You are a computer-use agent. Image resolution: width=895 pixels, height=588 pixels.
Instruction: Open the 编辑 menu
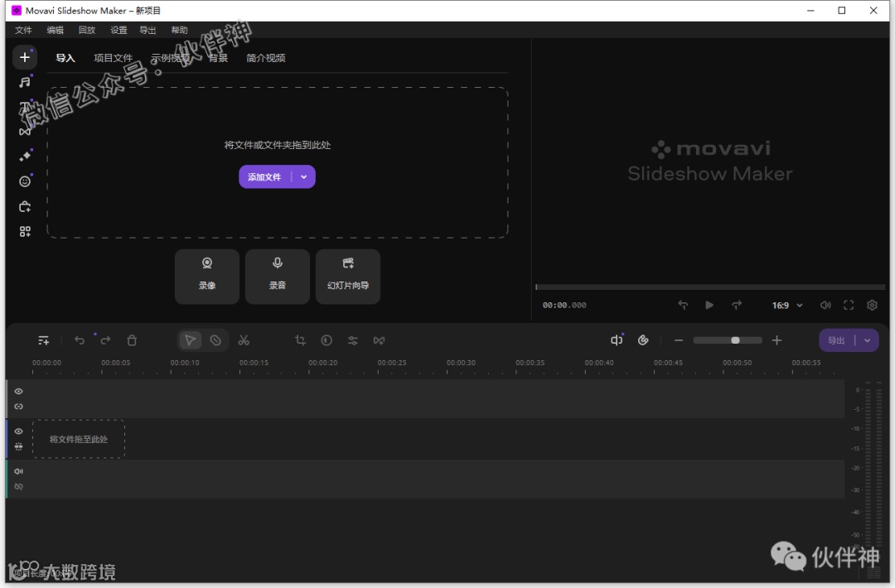[x=56, y=30]
